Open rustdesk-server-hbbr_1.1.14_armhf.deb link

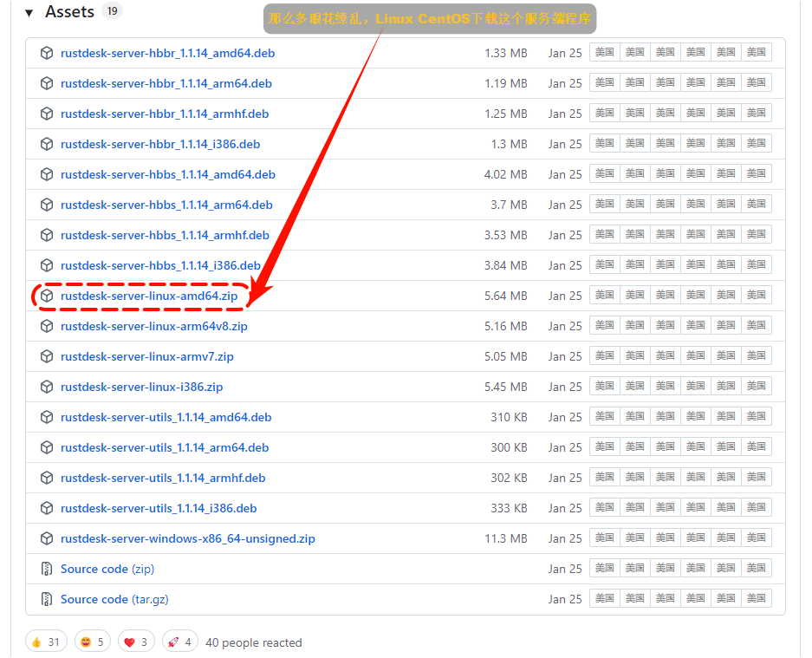(x=164, y=114)
